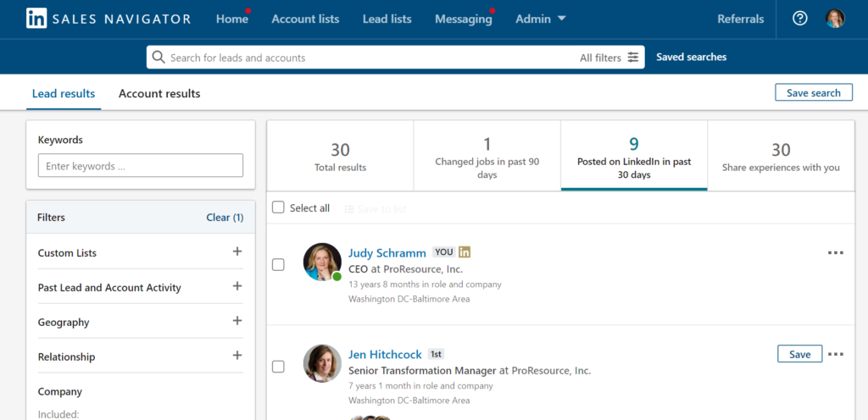Click Judy Schramm's profile photo

point(322,262)
